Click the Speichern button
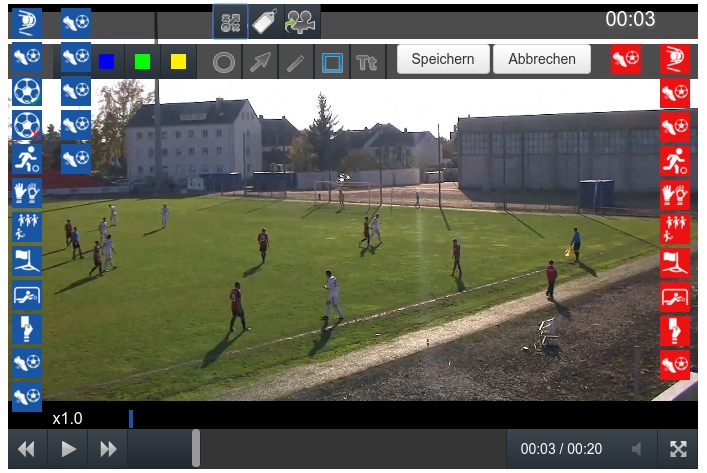Screen dimensions: 707x473 (x=443, y=59)
